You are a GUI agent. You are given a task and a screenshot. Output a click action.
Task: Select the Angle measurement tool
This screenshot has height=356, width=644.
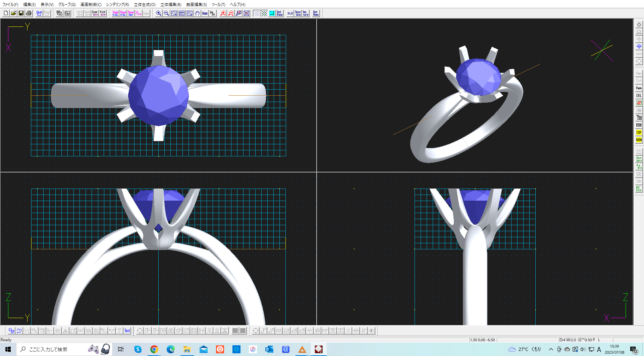point(639,167)
